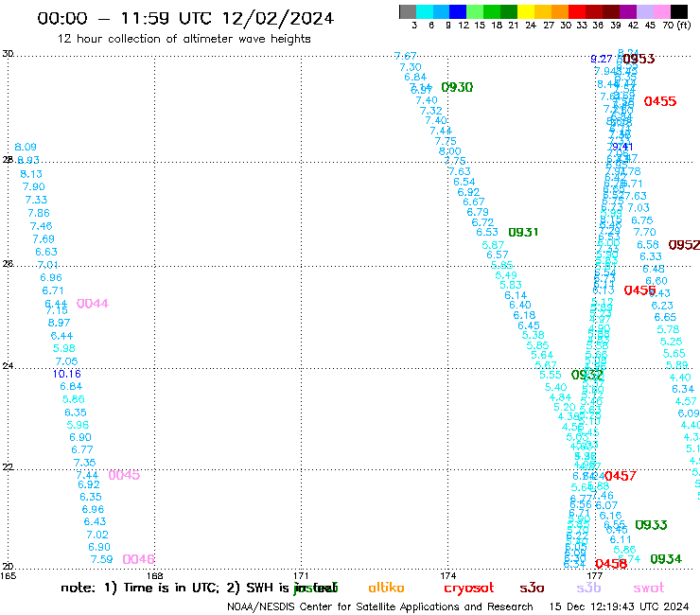
Task: Click the 6.53 value beside 0931
Action: [x=487, y=232]
